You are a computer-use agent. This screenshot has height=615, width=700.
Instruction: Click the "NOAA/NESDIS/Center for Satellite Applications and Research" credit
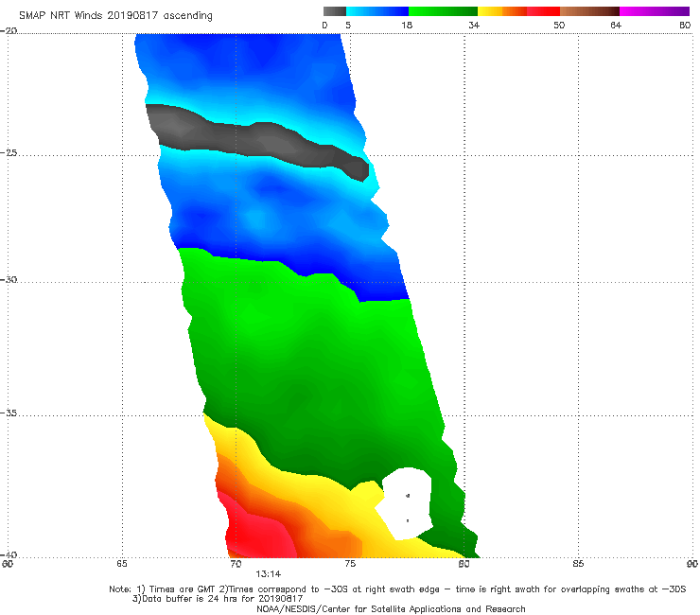391,608
